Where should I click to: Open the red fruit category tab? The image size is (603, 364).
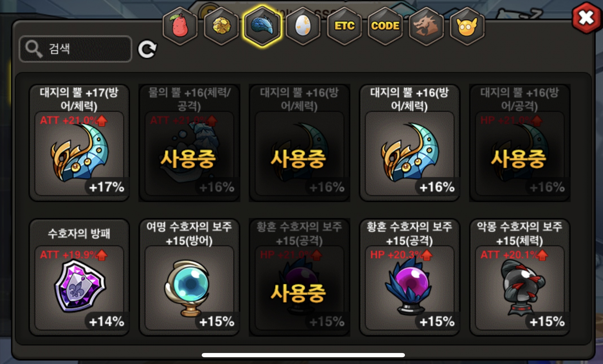pos(180,26)
